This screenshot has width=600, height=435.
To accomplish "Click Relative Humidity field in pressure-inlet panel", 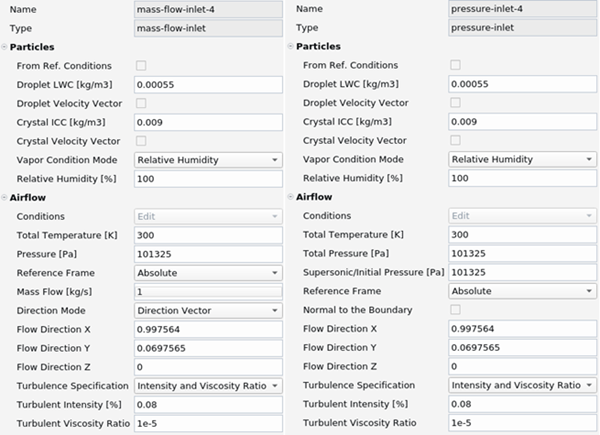I will click(522, 178).
